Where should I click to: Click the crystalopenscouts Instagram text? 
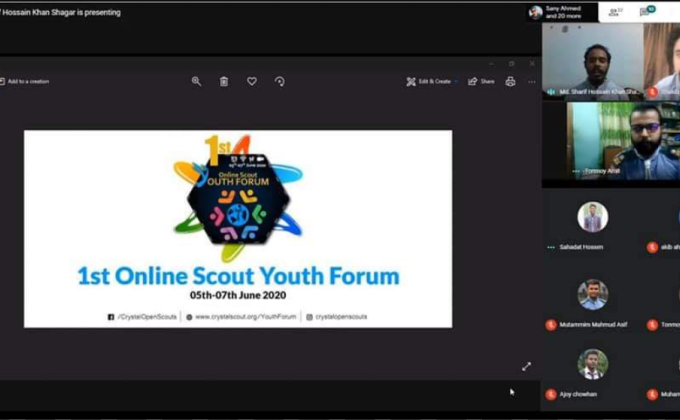pos(341,317)
